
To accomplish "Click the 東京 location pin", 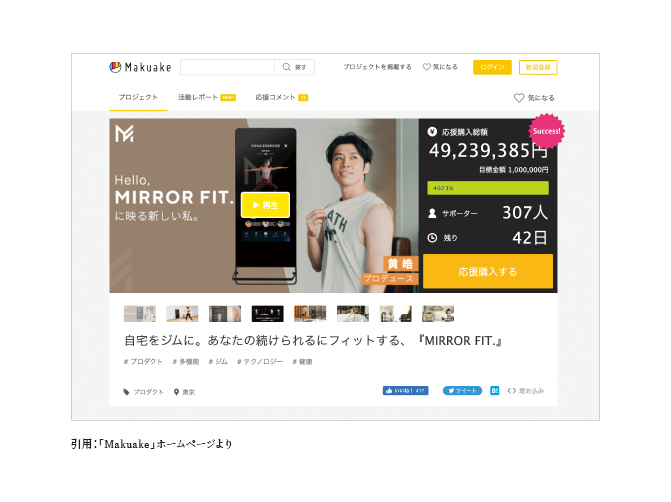I will coord(176,392).
